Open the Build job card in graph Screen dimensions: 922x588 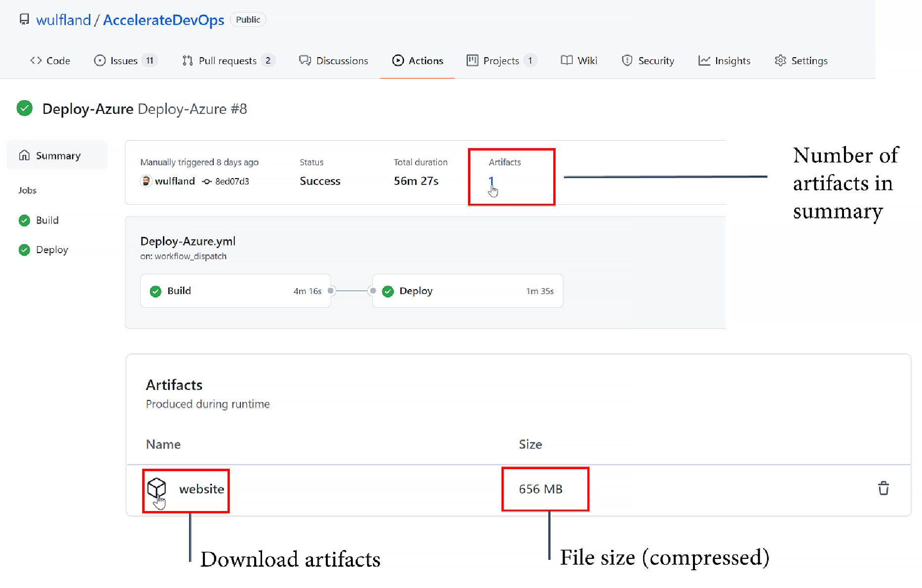(x=235, y=291)
